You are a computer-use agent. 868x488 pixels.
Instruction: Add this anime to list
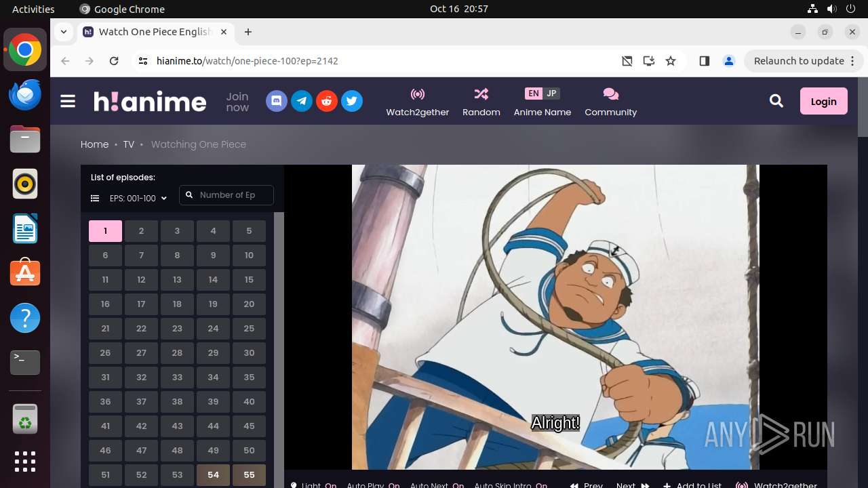click(692, 485)
